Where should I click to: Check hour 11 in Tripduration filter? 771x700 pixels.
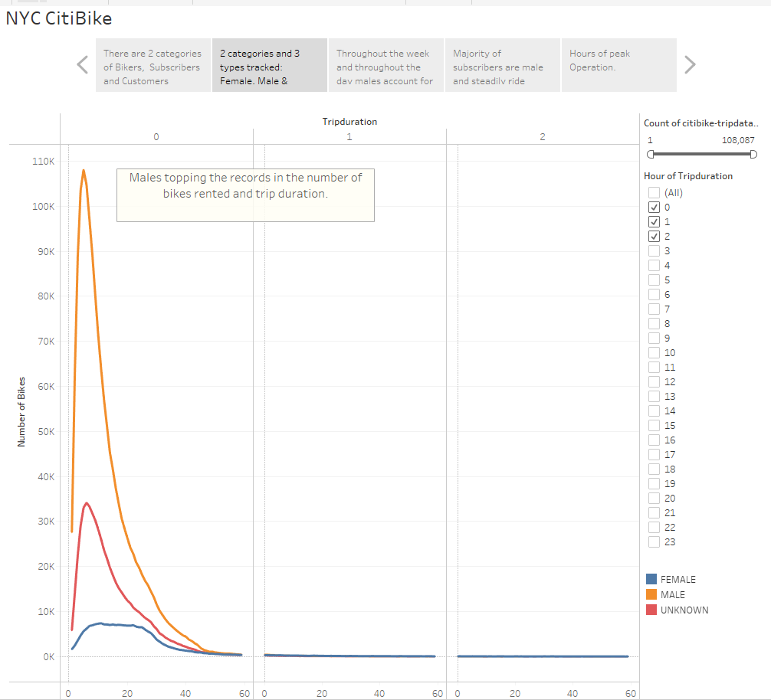pos(654,368)
